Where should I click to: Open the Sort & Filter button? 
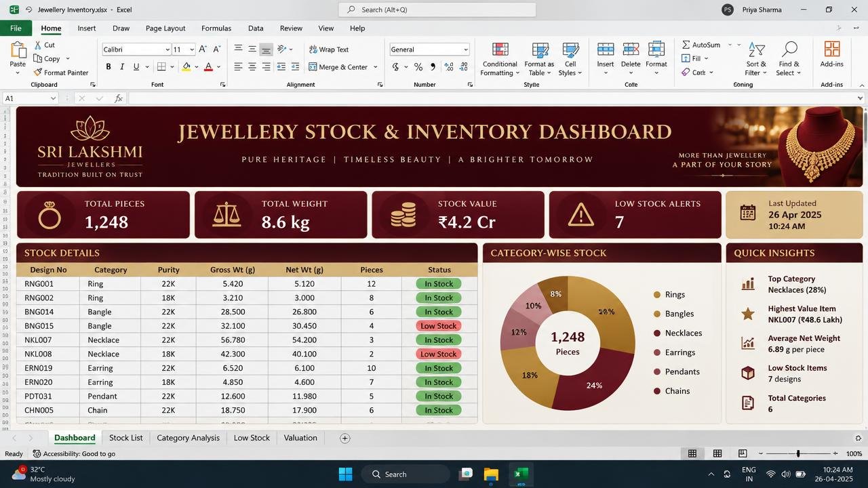[756, 60]
